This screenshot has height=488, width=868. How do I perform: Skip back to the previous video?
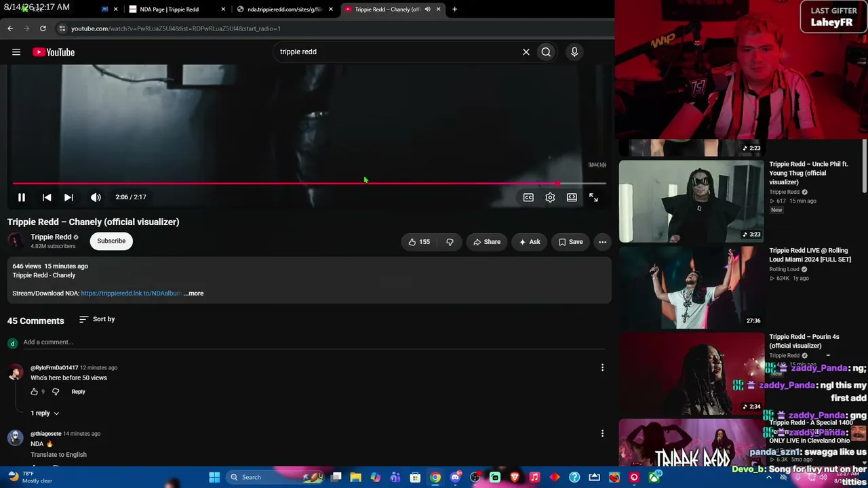47,197
